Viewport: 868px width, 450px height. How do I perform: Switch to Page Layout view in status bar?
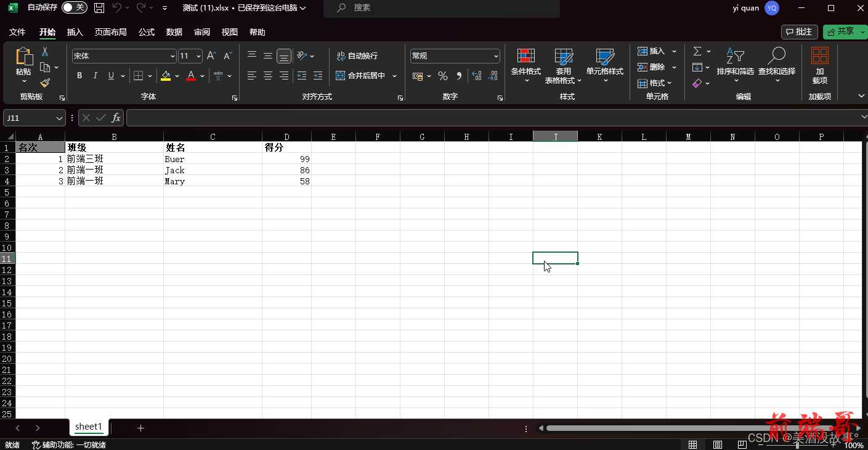click(x=718, y=444)
